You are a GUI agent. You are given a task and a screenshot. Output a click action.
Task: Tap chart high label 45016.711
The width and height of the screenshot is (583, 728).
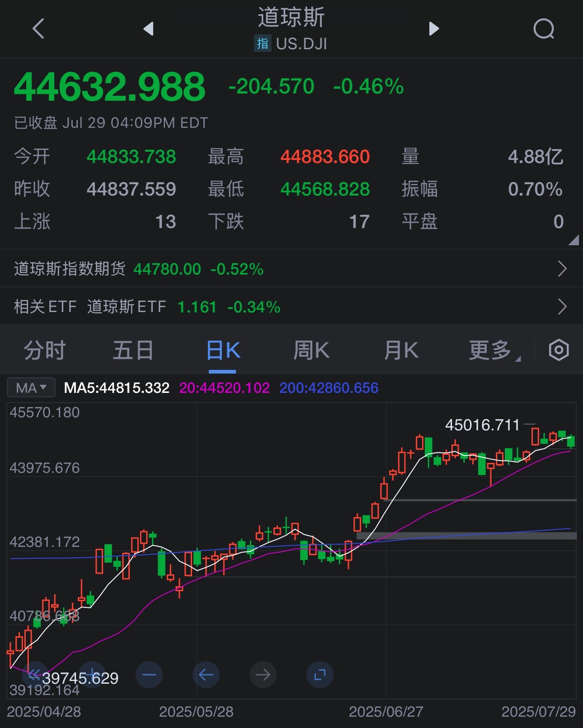click(x=482, y=425)
